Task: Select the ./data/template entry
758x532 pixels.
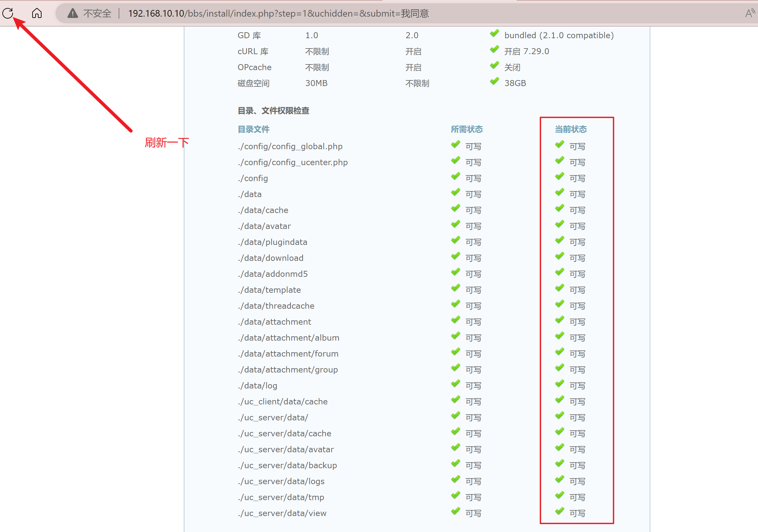Action: click(269, 290)
